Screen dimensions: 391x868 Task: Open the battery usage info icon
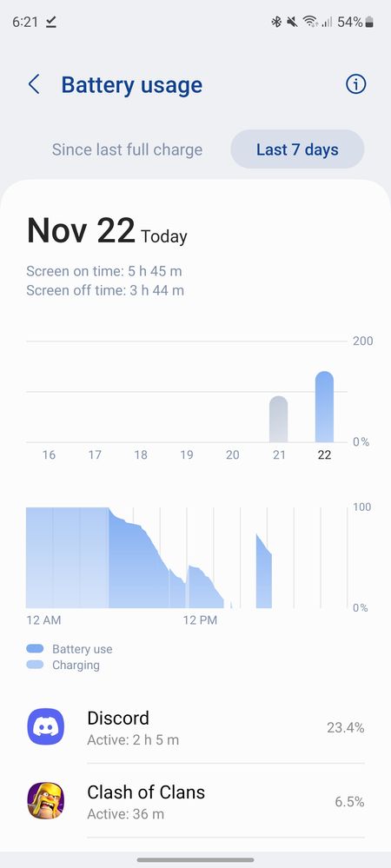(355, 84)
